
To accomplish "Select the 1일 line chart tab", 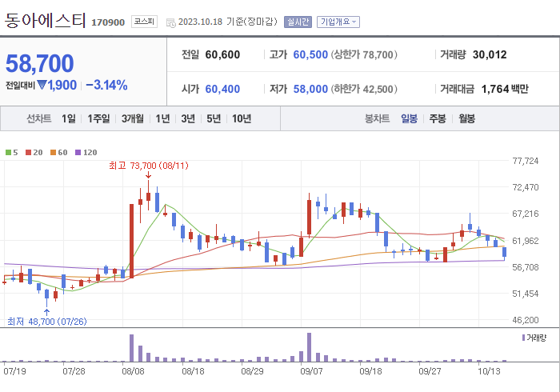I will [69, 118].
